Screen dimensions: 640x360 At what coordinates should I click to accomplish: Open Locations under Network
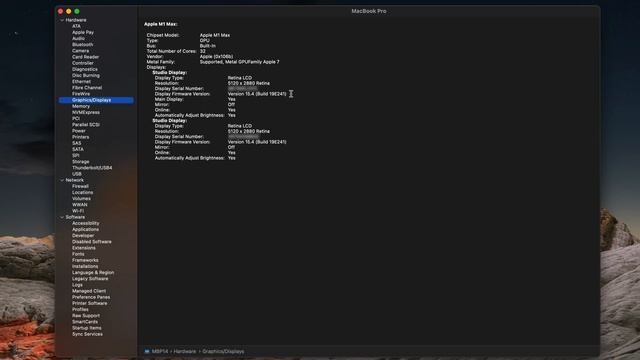82,192
